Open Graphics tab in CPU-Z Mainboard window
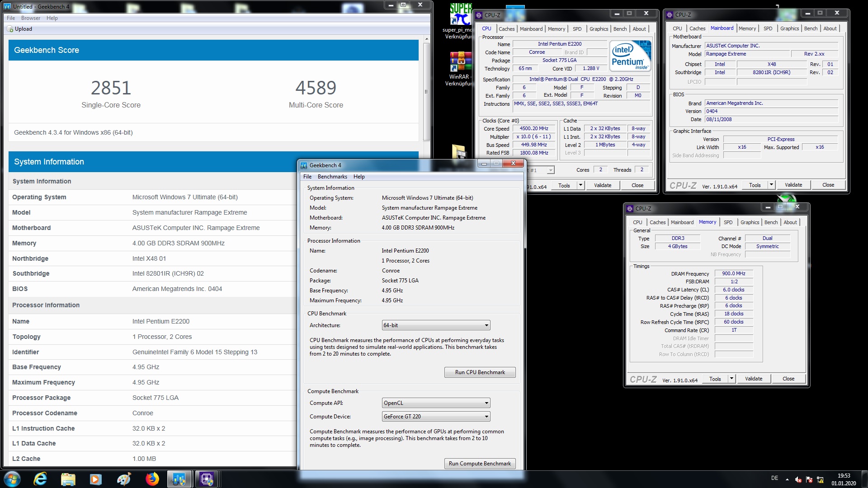Image resolution: width=868 pixels, height=488 pixels. pyautogui.click(x=789, y=28)
